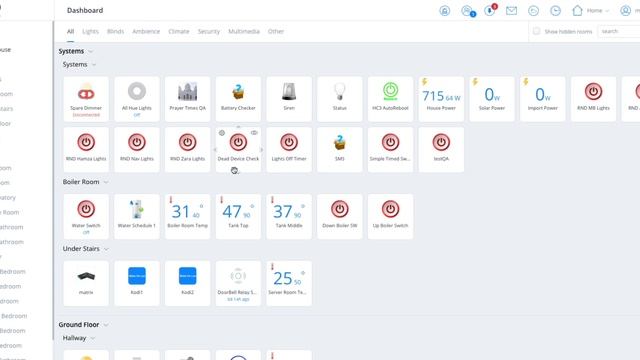Image resolution: width=640 pixels, height=360 pixels.
Task: Collapse the Hallway section chevron
Action: [x=93, y=338]
